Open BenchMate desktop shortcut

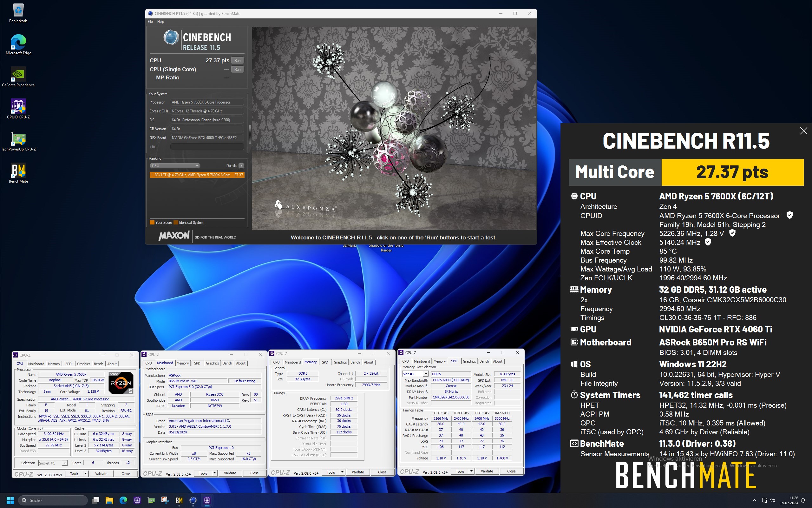pyautogui.click(x=18, y=173)
